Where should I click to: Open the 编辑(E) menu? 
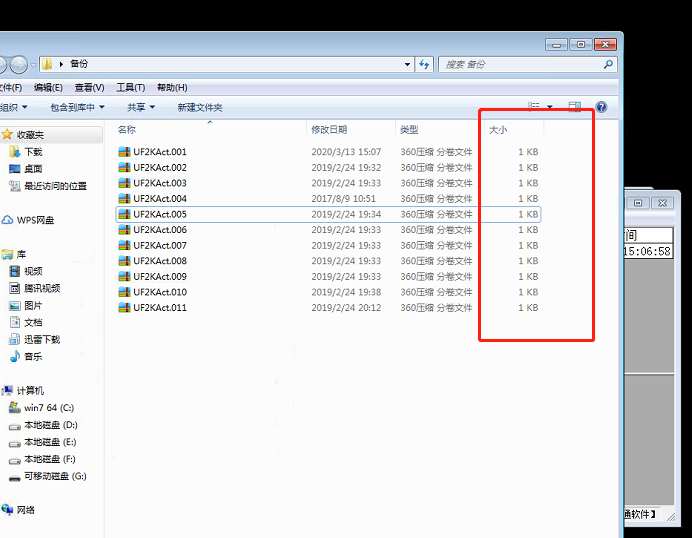click(48, 87)
